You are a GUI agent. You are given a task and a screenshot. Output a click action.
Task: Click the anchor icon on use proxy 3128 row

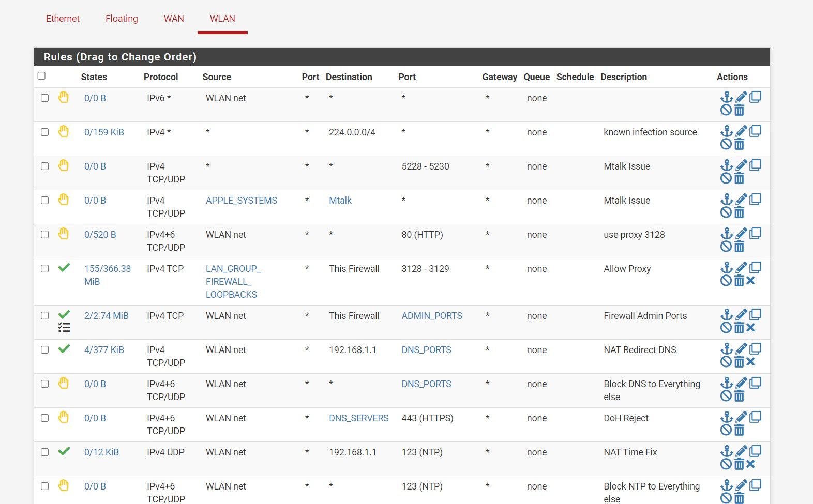point(727,234)
